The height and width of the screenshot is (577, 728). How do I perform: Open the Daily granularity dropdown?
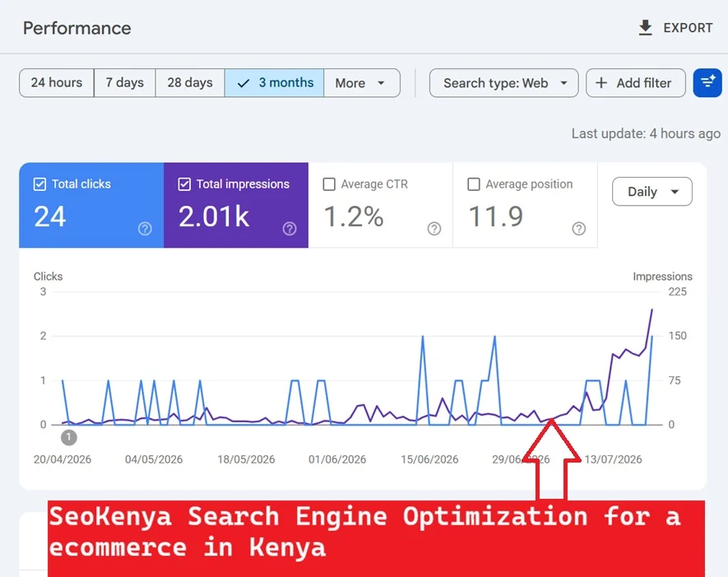[x=651, y=192]
